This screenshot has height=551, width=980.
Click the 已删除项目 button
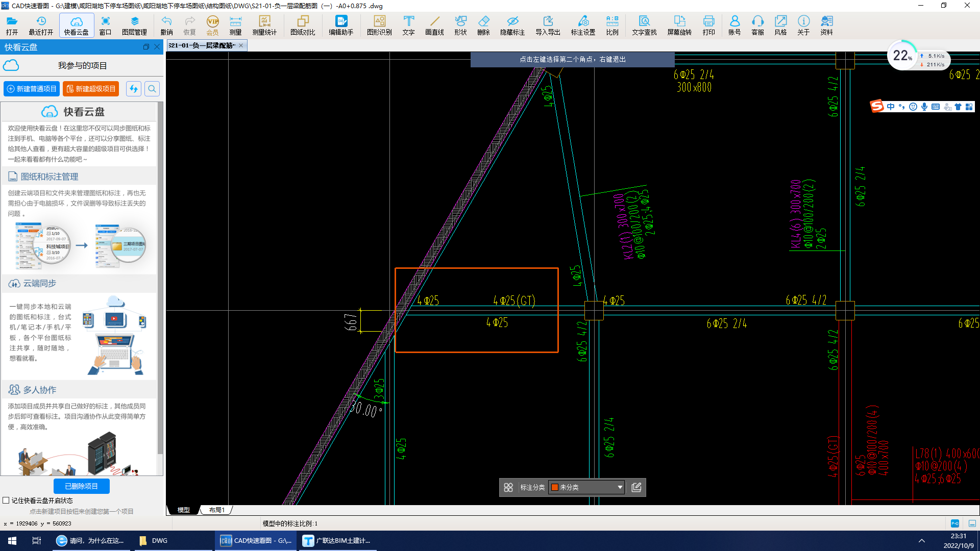[x=82, y=486]
